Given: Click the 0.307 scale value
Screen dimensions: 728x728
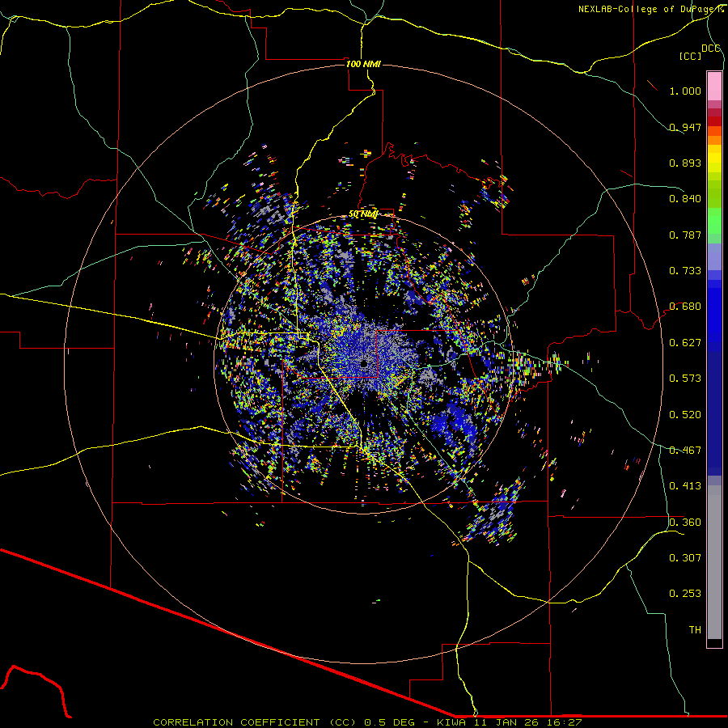Looking at the screenshot, I should [685, 558].
